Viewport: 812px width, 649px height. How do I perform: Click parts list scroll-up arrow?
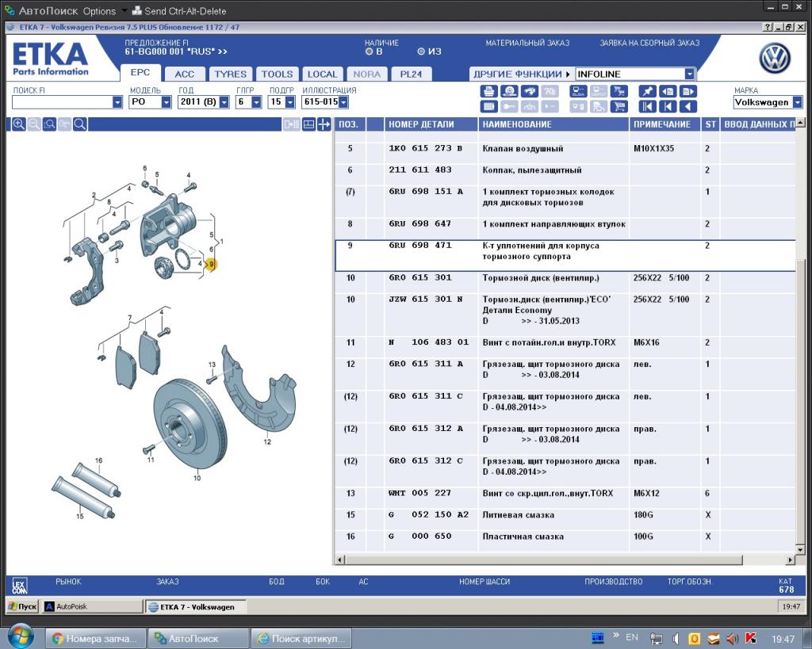[801, 123]
